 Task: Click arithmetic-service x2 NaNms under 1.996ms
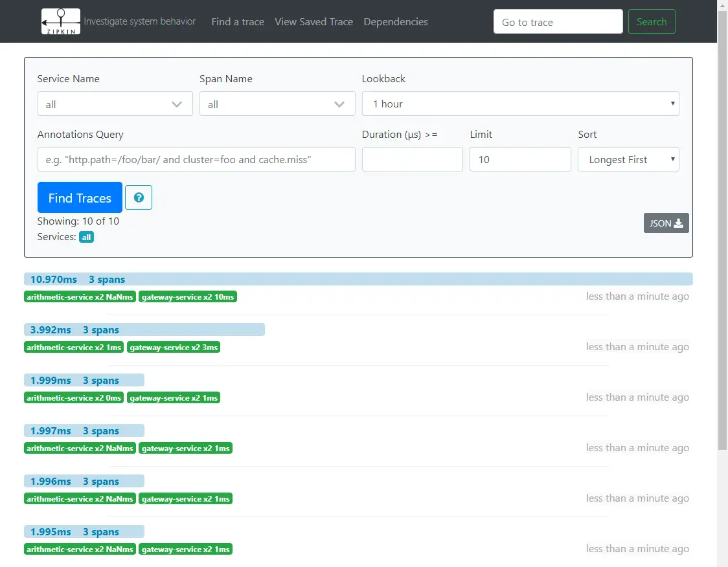pyautogui.click(x=80, y=499)
